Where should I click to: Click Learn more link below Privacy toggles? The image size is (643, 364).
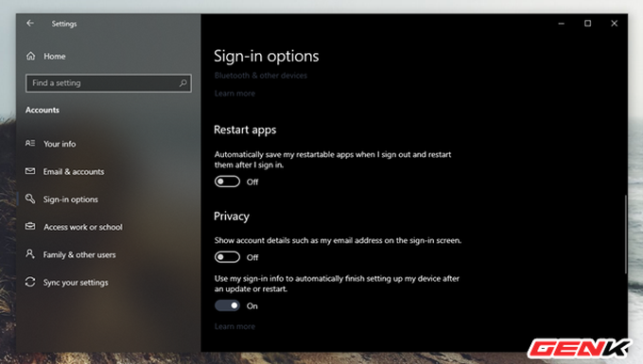point(235,327)
